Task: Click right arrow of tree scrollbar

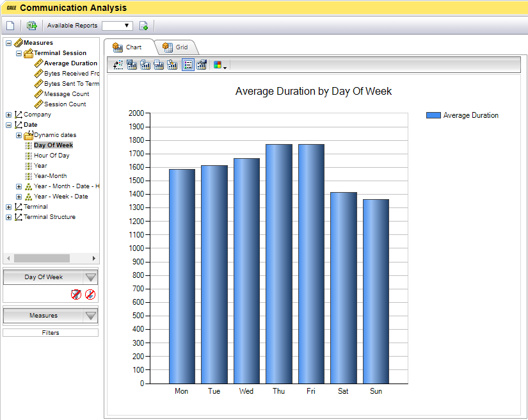Action: tap(94, 258)
